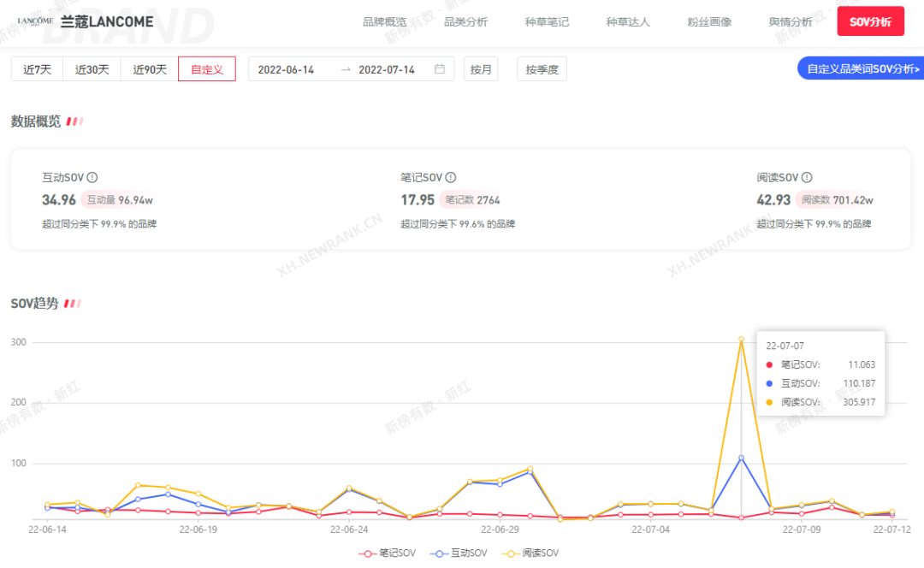Click the Lancôme brand logo
This screenshot has height=568, width=924.
click(36, 21)
